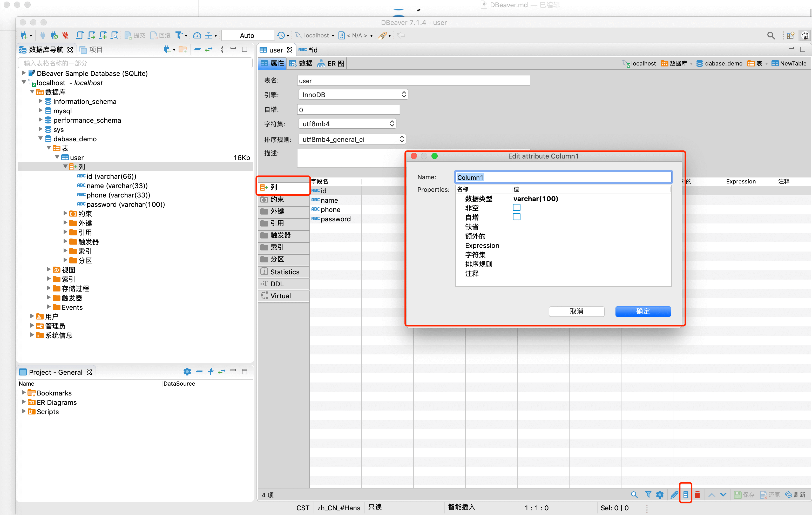Open the 字符集 utf8mb4 dropdown
This screenshot has height=515, width=812.
click(347, 124)
